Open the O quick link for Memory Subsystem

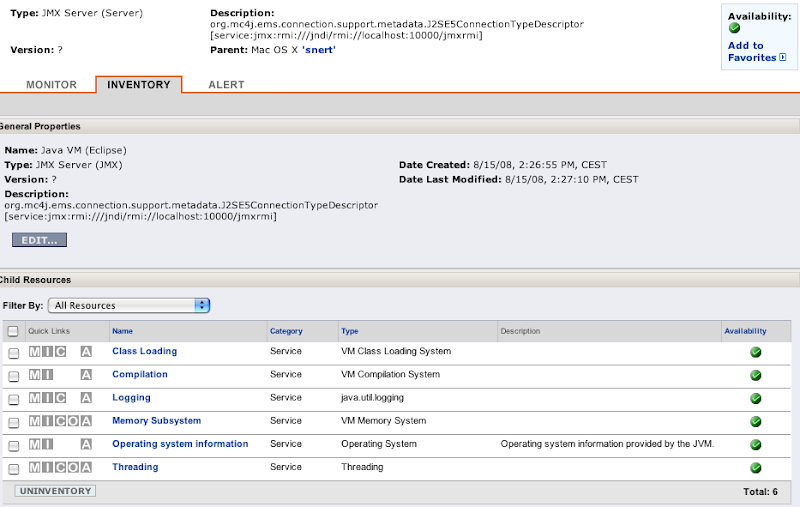tap(73, 421)
